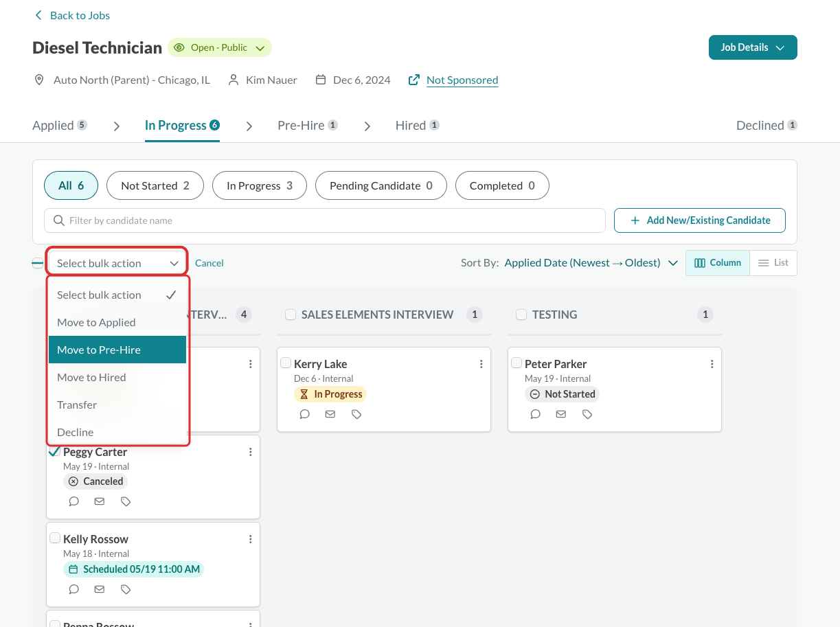Image resolution: width=840 pixels, height=627 pixels.
Task: Open comment icon on Kelly Rossow card
Action: click(x=74, y=589)
